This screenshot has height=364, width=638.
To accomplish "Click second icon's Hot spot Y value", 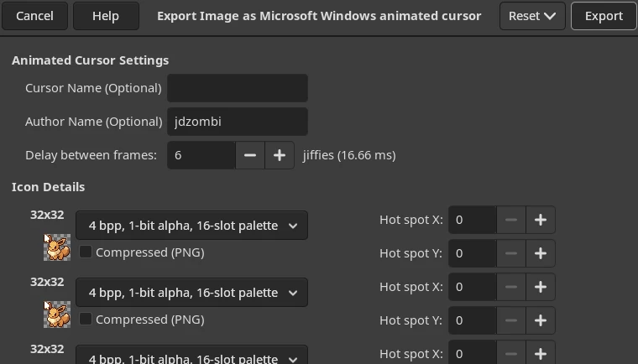I will coord(473,320).
